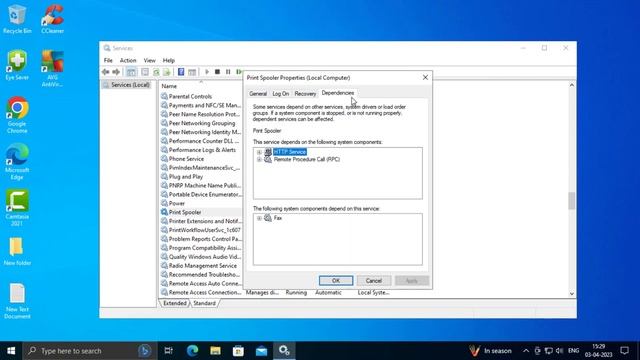Viewport: 640px width, 360px height.
Task: Click Cancel in Print Spooler Properties
Action: [373, 280]
